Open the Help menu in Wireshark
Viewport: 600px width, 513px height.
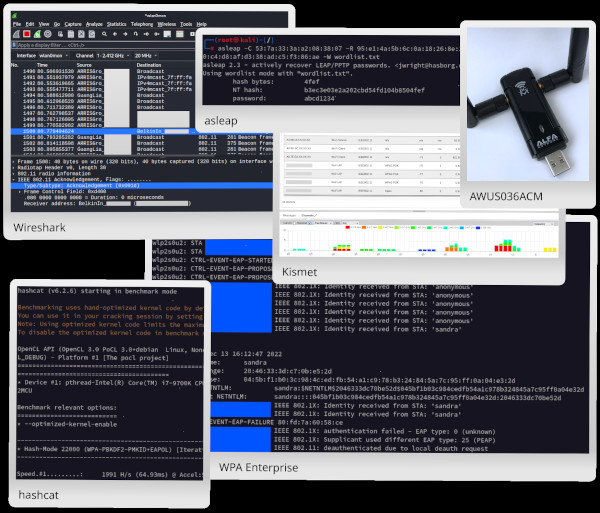tap(201, 24)
